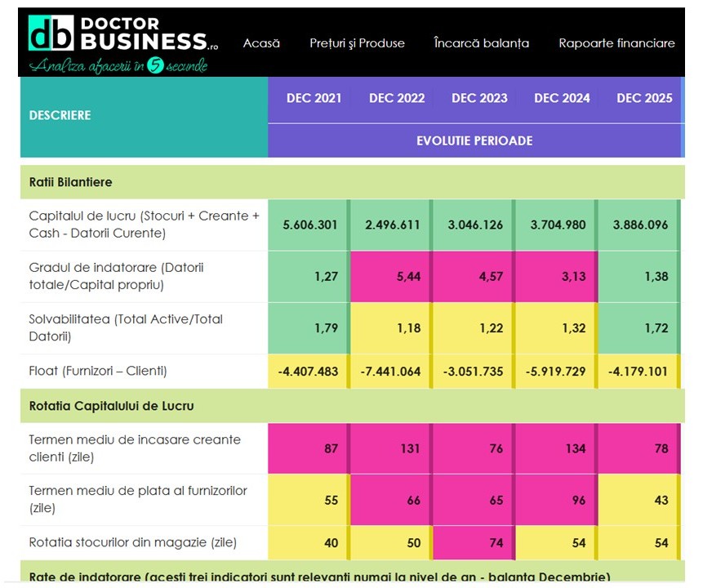Open the Acasă menu item
Viewport: 703px width, 588px height.
pyautogui.click(x=261, y=43)
